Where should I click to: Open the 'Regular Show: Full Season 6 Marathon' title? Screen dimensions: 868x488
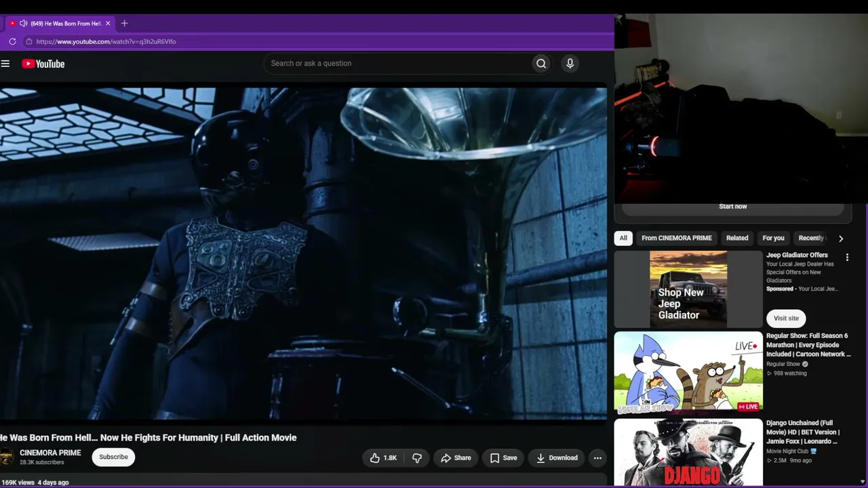[808, 345]
